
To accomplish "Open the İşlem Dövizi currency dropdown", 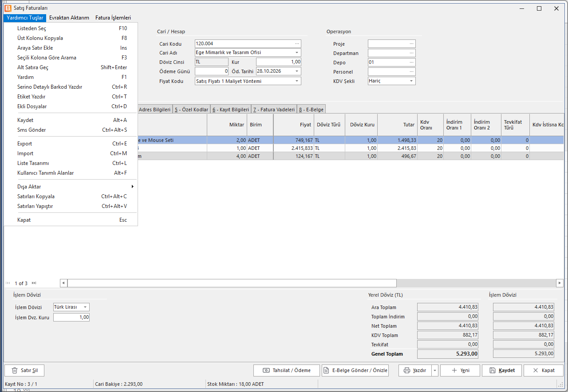I will (x=85, y=307).
